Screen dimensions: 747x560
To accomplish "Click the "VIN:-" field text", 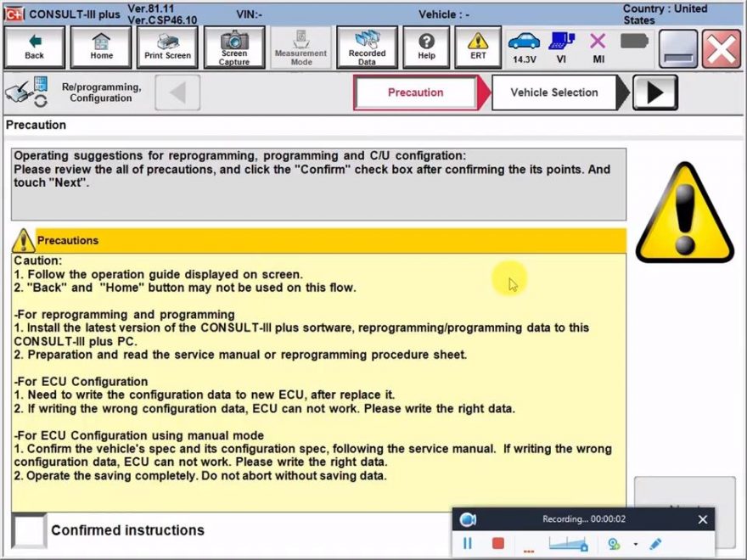I will [x=250, y=14].
